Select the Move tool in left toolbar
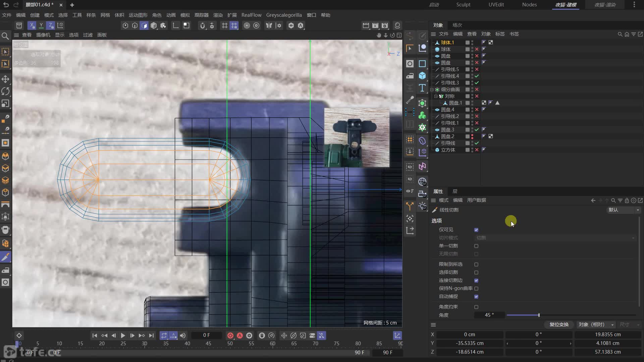 [5, 79]
